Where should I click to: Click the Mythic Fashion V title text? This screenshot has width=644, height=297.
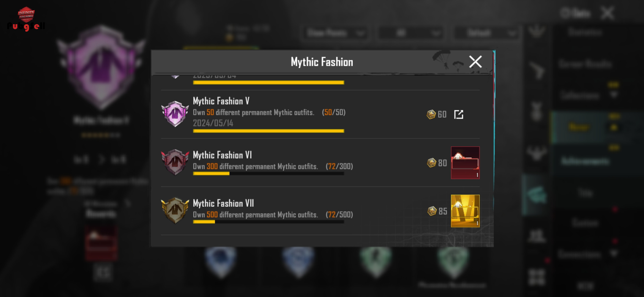point(221,101)
